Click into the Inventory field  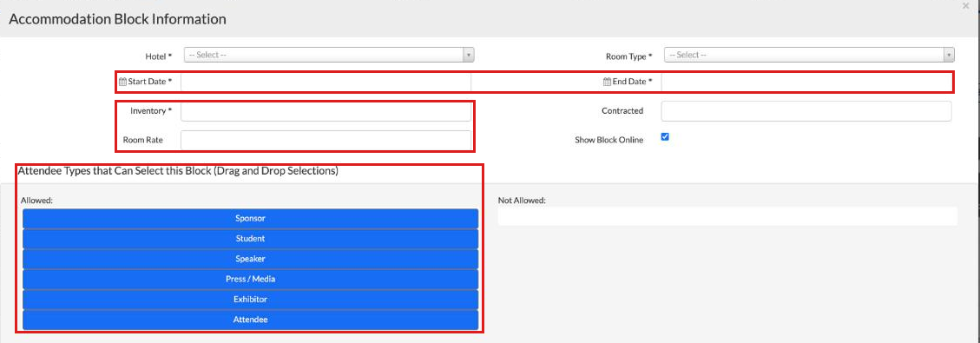(326, 111)
